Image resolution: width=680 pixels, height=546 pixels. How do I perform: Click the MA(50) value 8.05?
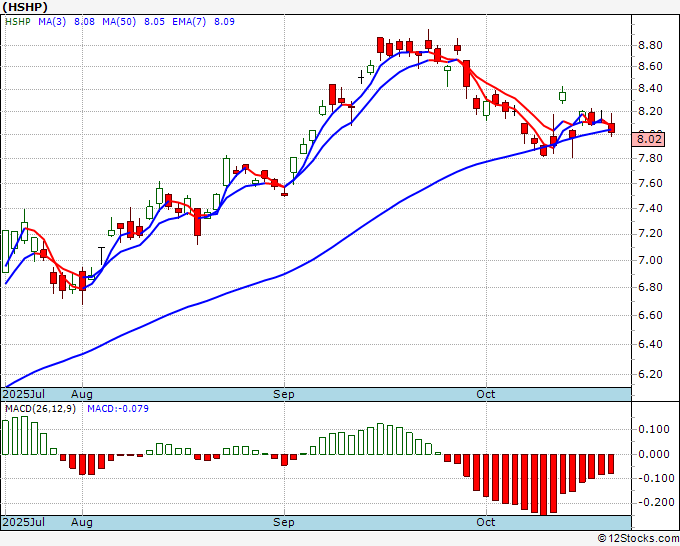coord(154,22)
